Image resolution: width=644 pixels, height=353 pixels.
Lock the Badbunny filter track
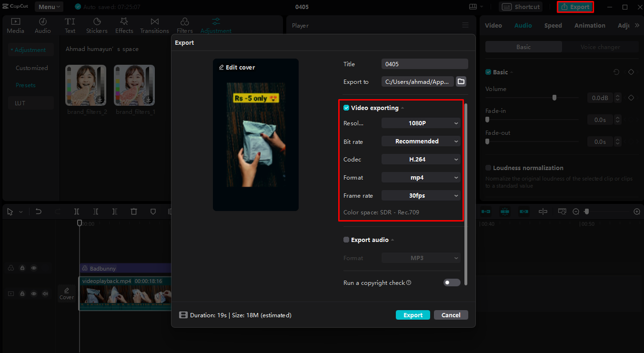pyautogui.click(x=22, y=268)
